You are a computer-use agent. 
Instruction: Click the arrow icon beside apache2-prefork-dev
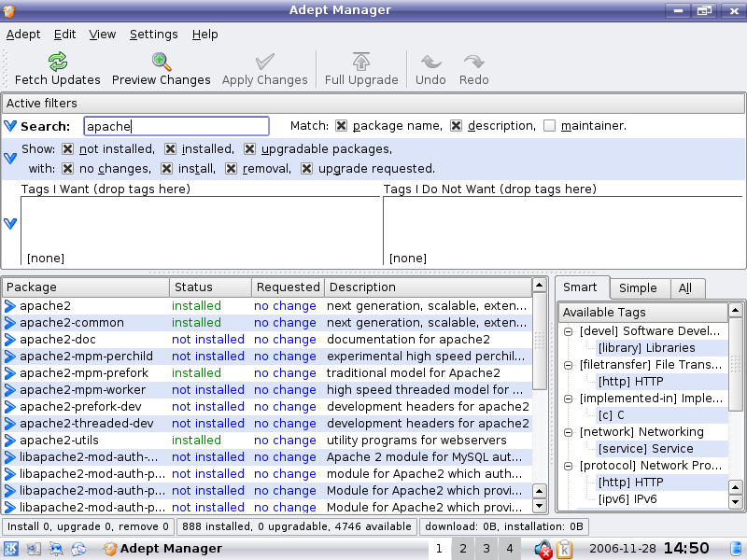click(10, 407)
